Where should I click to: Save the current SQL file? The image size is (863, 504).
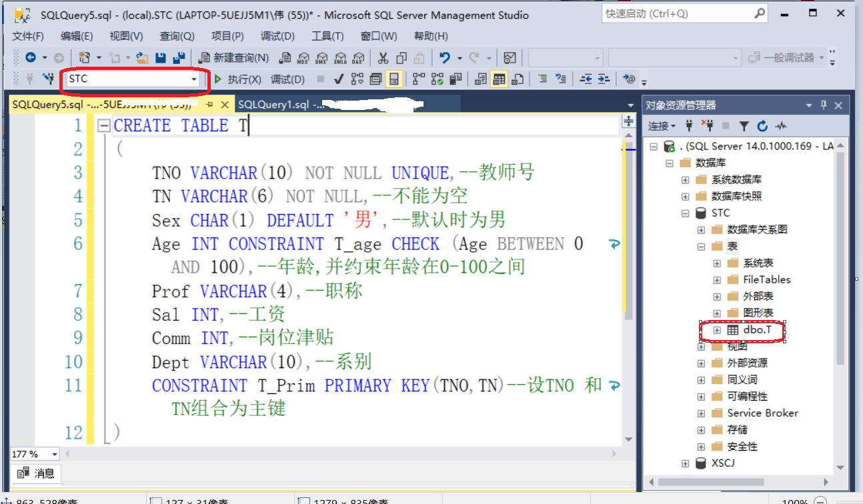pos(162,57)
